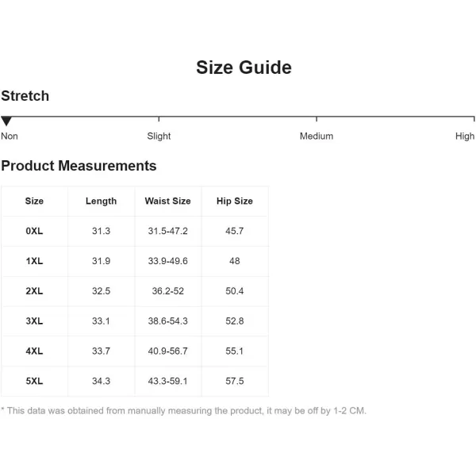The image size is (476, 476).
Task: Select the Slight stretch label
Action: pyautogui.click(x=159, y=136)
